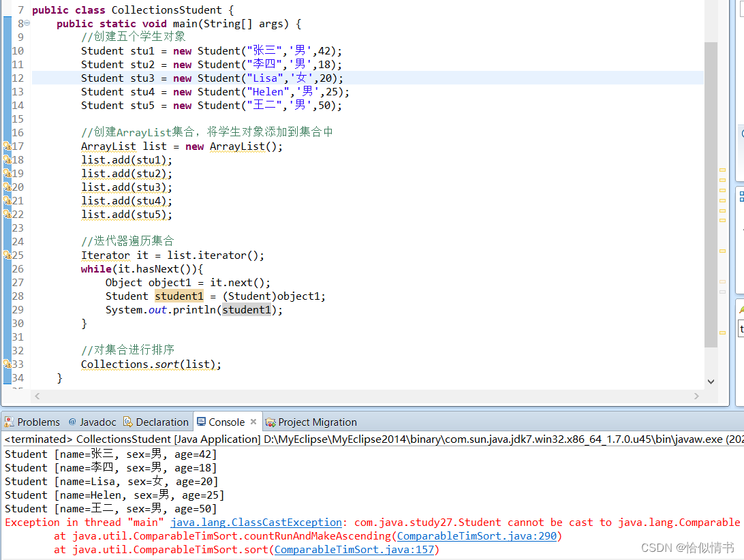
Task: Open ComparableTimSort.java:157 link
Action: (x=354, y=549)
